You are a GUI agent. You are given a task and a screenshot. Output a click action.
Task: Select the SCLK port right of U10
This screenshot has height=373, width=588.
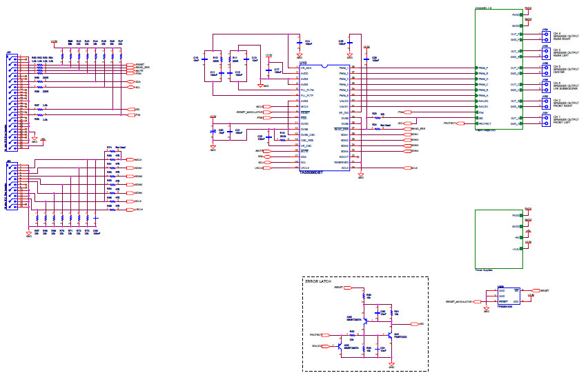pyautogui.click(x=414, y=168)
